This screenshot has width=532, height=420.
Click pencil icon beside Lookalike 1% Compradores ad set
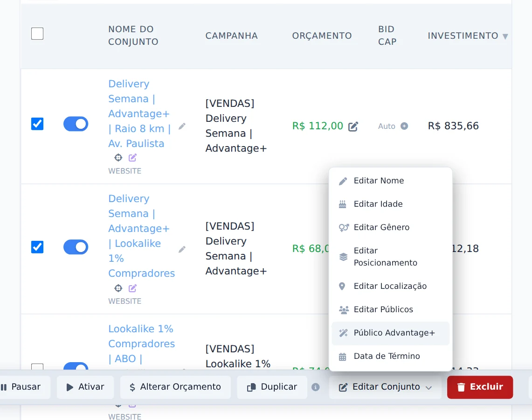(182, 250)
